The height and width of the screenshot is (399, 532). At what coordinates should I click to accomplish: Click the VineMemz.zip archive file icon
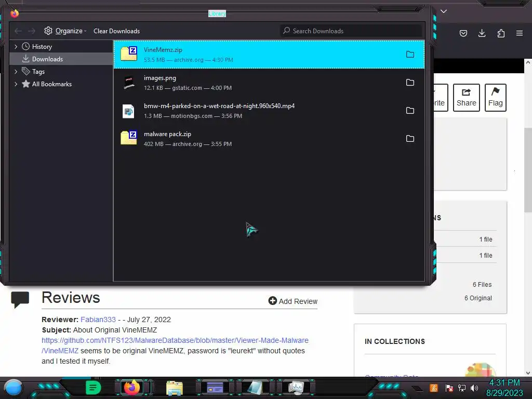point(129,54)
